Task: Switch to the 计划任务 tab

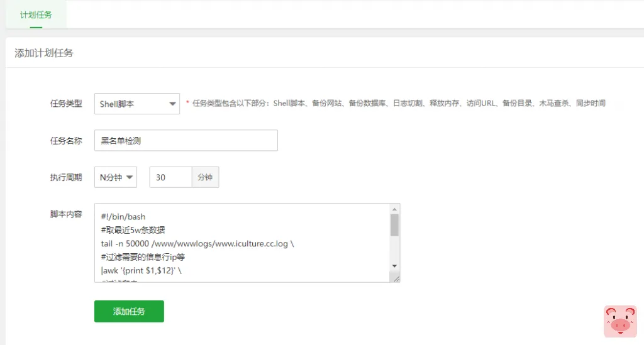Action: click(36, 15)
